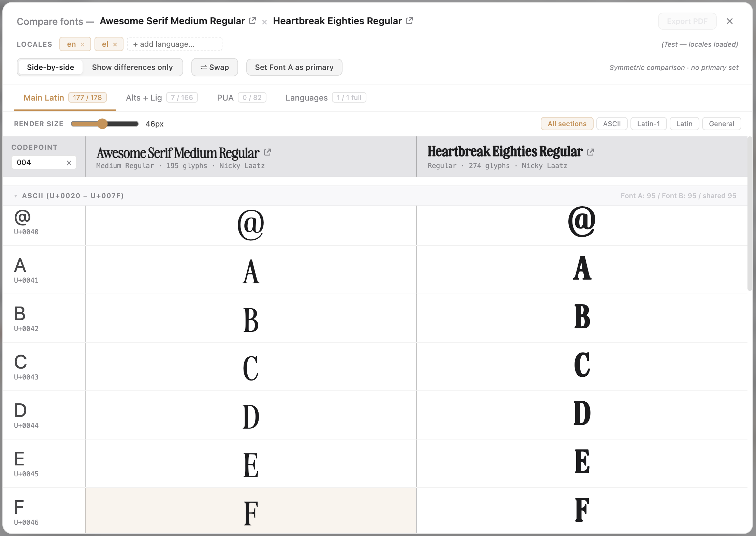Click the 'Font A: 95 / Font B: 95 / shared 95' stats
Viewport: 756px width, 536px height.
(x=678, y=196)
